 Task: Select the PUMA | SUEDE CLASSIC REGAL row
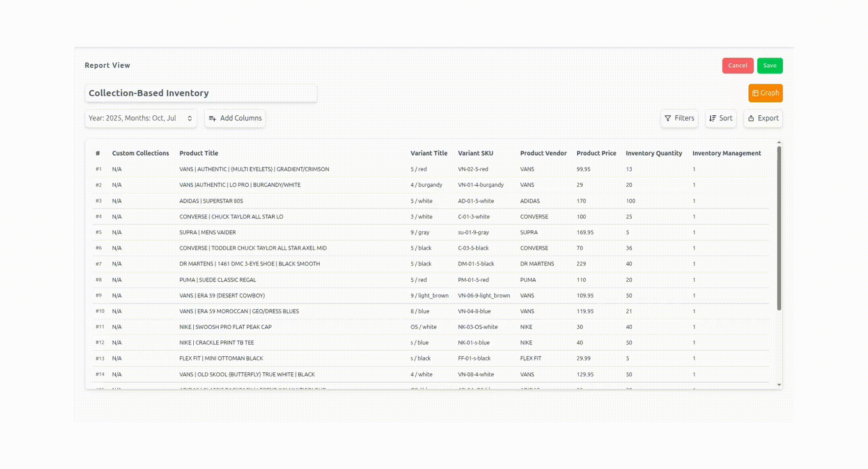click(217, 280)
